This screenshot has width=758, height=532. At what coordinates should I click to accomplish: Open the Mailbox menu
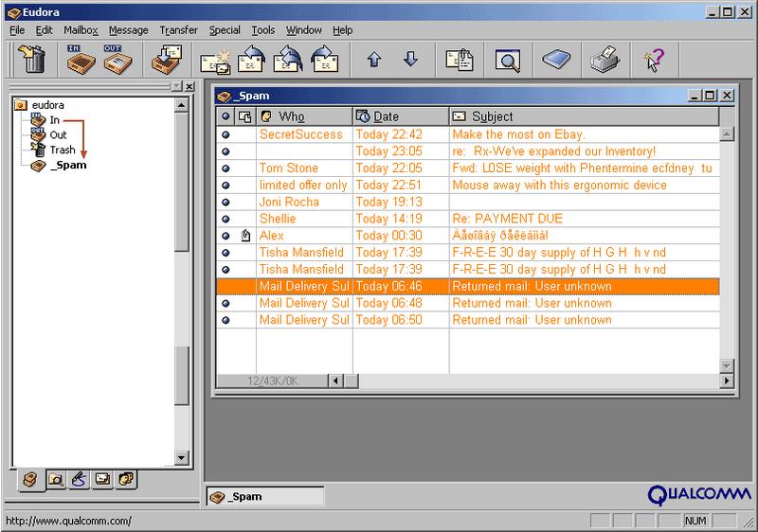81,30
